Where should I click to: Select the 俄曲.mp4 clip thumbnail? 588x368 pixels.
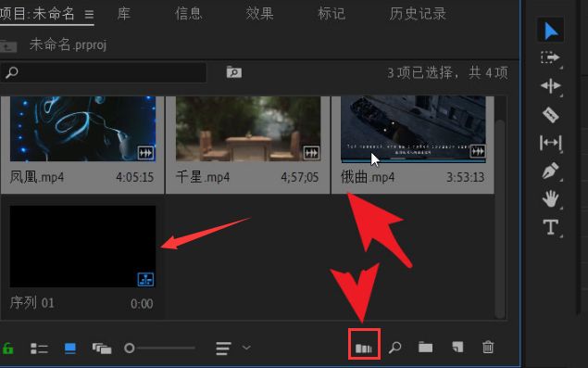(x=413, y=129)
